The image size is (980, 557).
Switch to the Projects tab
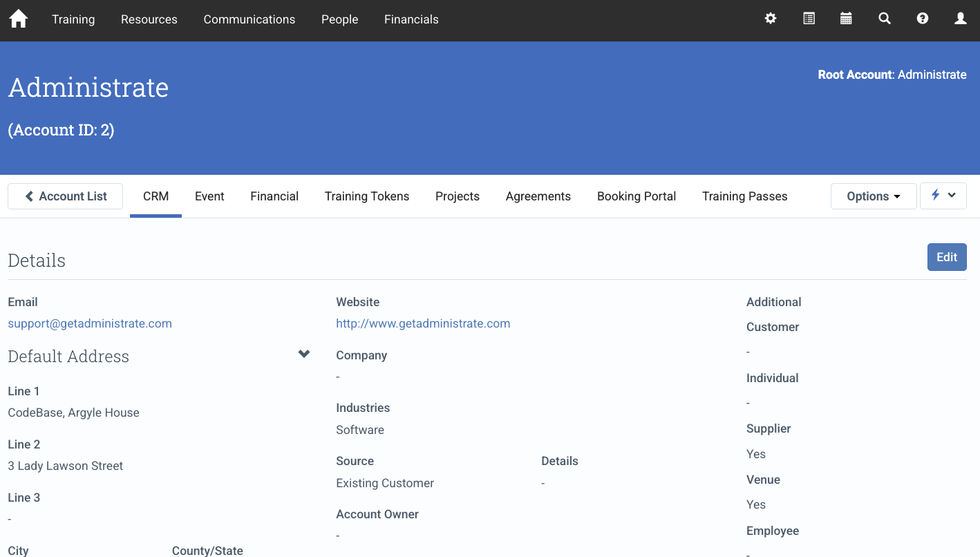[x=458, y=196]
